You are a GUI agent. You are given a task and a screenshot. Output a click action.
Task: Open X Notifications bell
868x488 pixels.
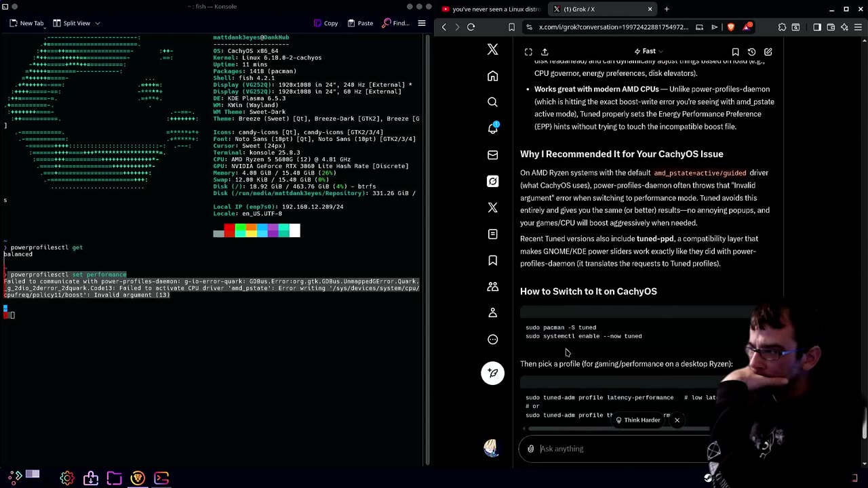pyautogui.click(x=493, y=128)
